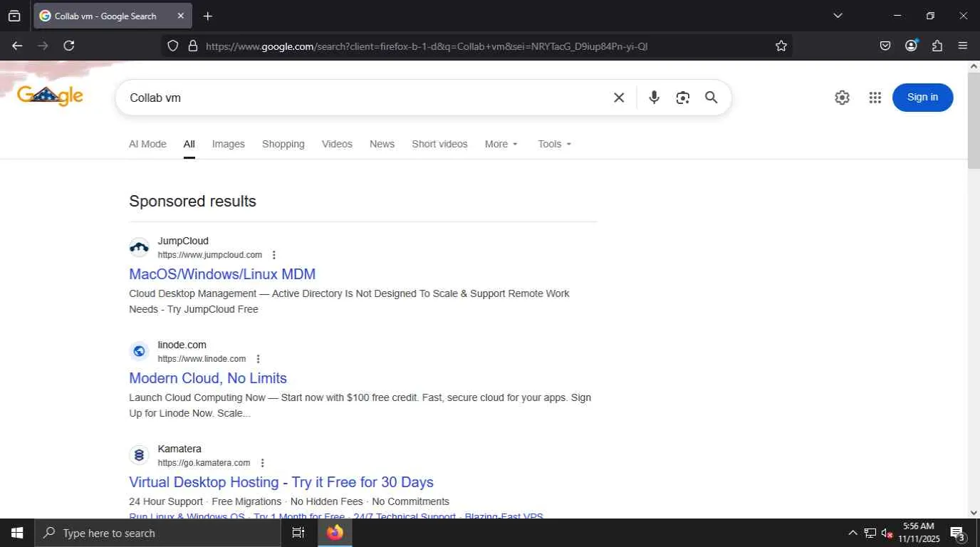Open Firefox extensions puzzle icon
This screenshot has width=980, height=547.
point(937,46)
